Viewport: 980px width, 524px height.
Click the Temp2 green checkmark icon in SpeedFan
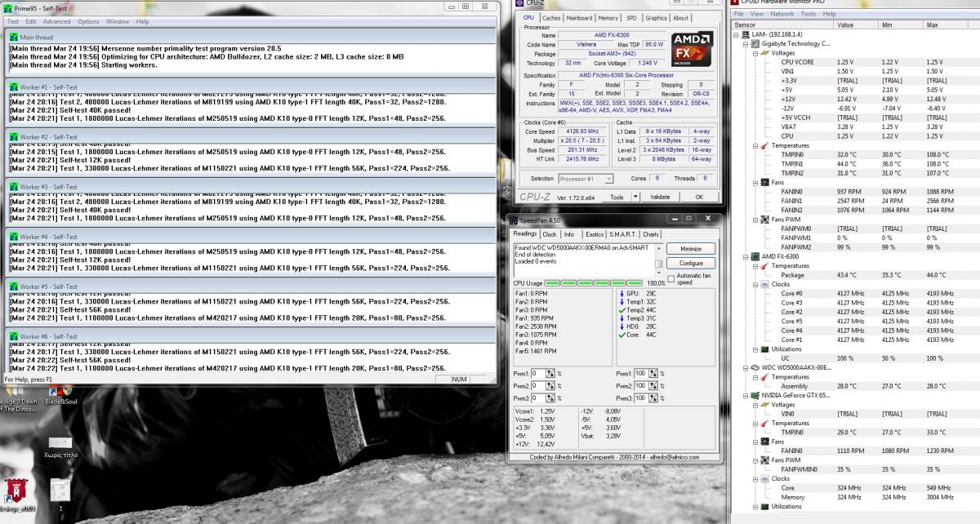(621, 311)
